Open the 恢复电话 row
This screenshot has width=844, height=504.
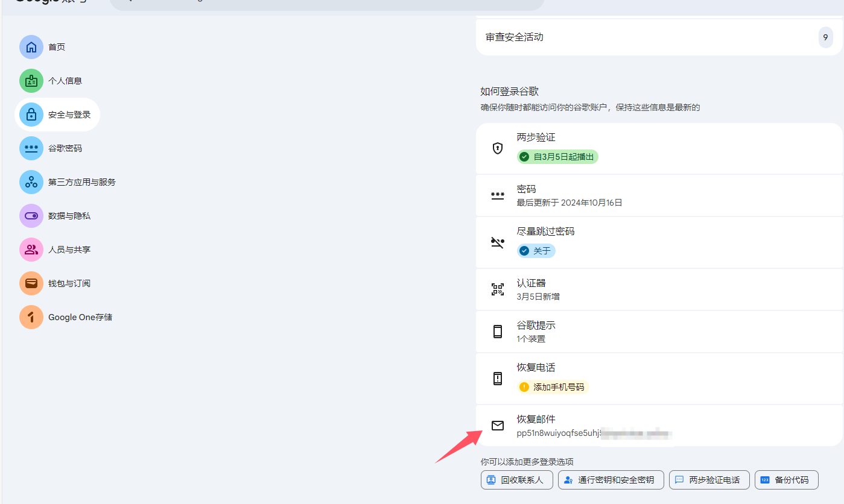pos(659,379)
